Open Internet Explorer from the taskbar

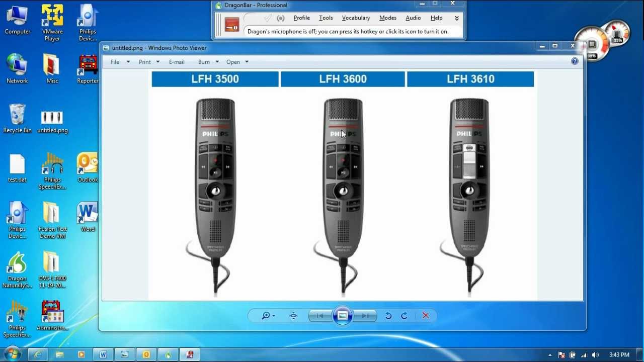pos(38,355)
